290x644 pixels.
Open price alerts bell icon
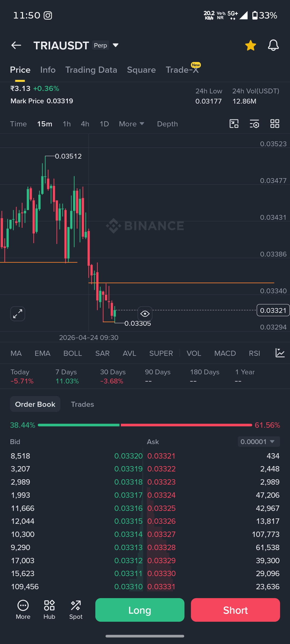pos(273,45)
